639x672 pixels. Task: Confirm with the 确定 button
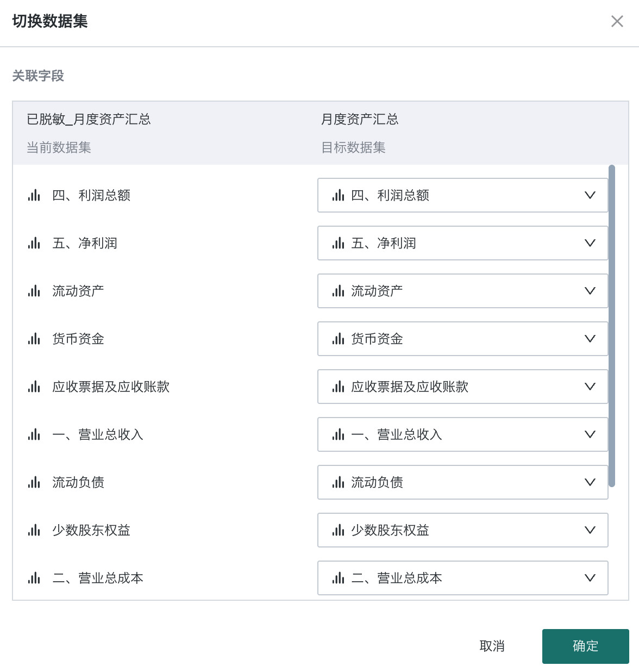(586, 646)
